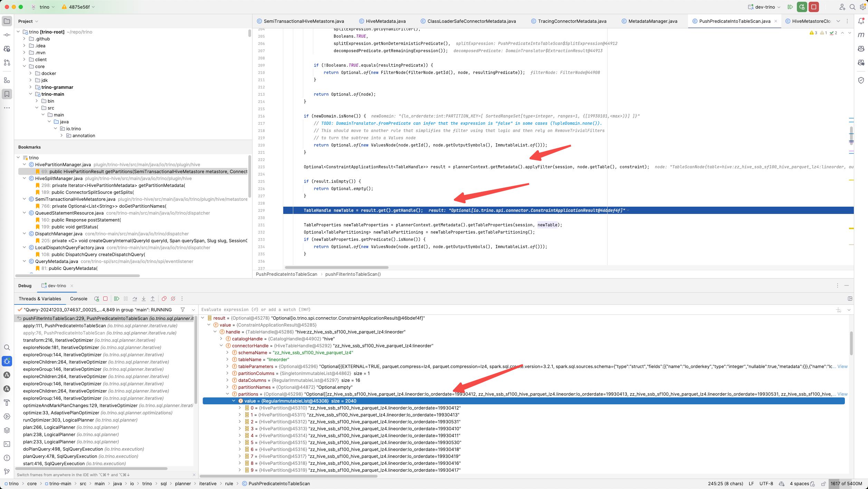Toggle read-only lock icon in status bar

pyautogui.click(x=824, y=484)
